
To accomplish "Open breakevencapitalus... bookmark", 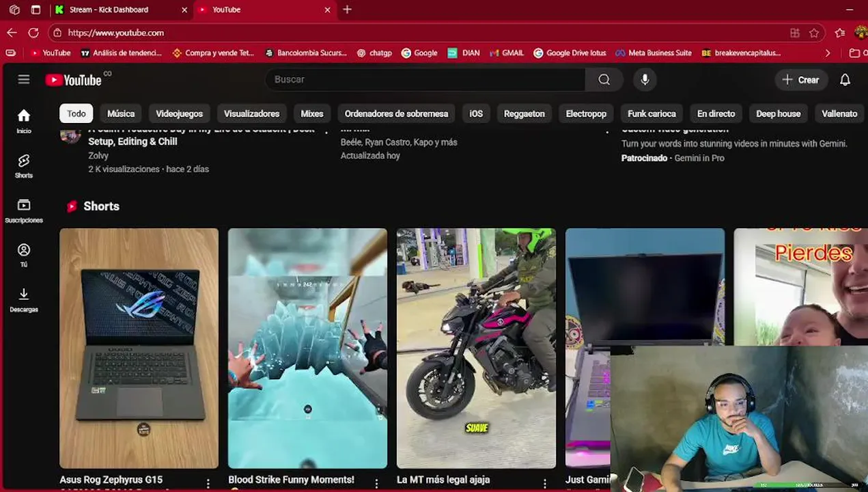I will click(741, 53).
